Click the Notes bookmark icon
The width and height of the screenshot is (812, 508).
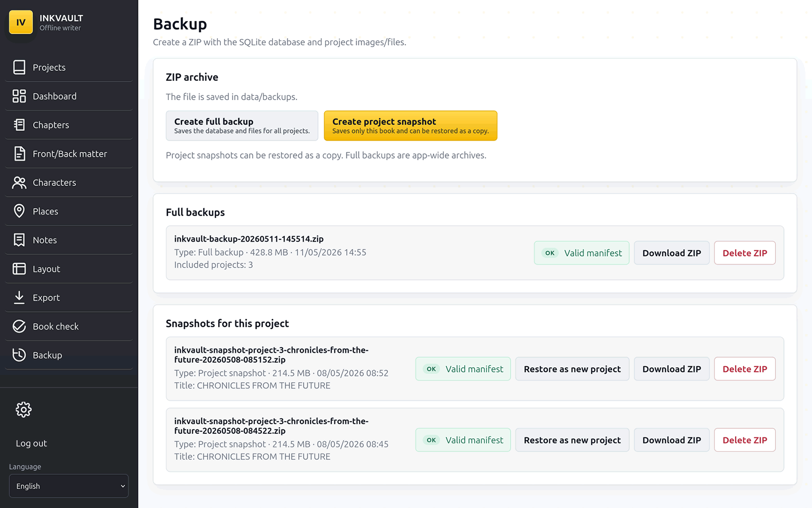[x=19, y=240]
